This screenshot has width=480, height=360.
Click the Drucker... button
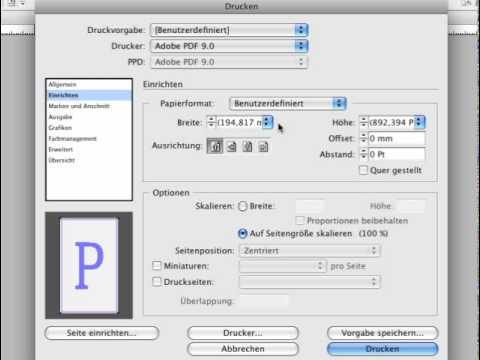point(243,333)
